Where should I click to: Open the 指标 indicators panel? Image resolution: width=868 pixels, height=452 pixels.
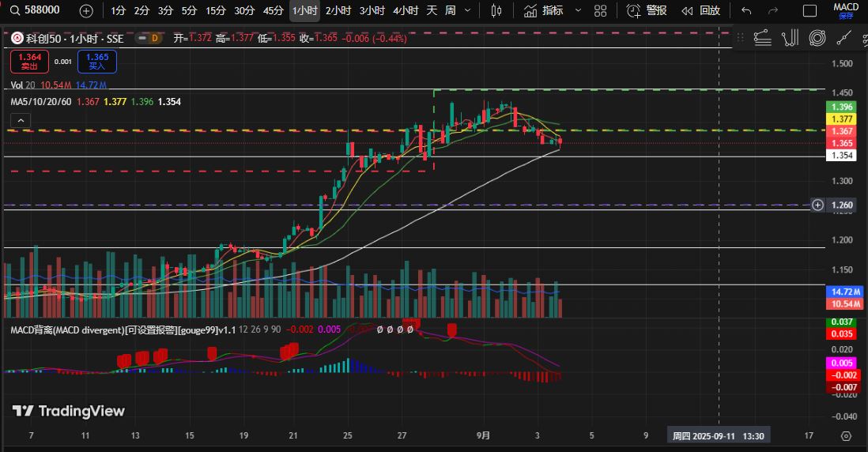544,10
